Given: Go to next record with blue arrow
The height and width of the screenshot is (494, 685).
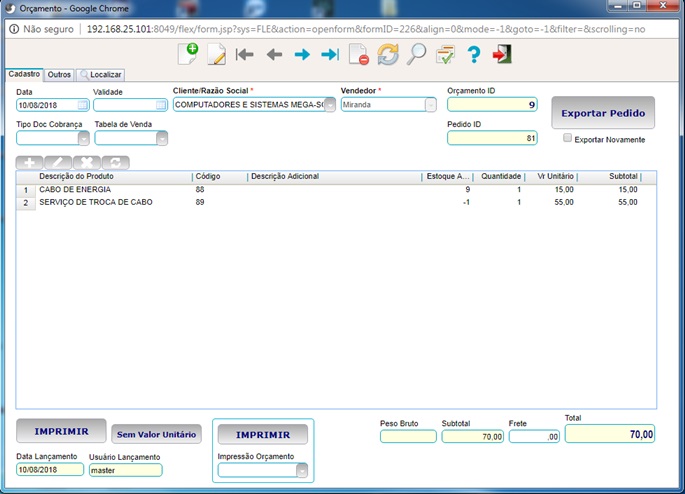Looking at the screenshot, I should click(x=302, y=55).
